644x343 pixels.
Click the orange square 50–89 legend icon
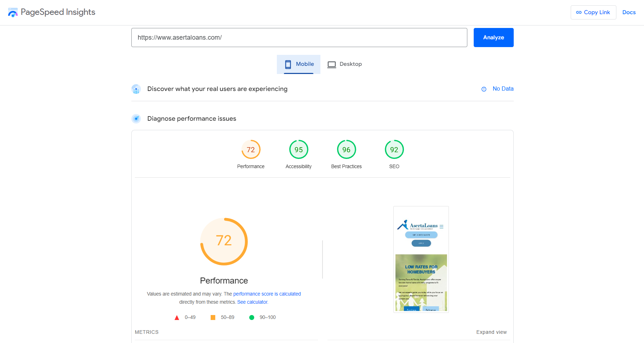coord(213,318)
